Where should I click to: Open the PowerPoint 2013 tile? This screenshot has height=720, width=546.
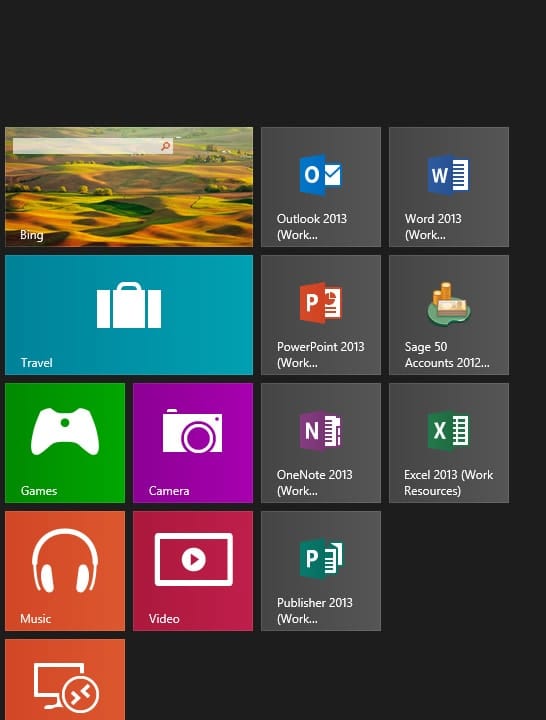(321, 315)
